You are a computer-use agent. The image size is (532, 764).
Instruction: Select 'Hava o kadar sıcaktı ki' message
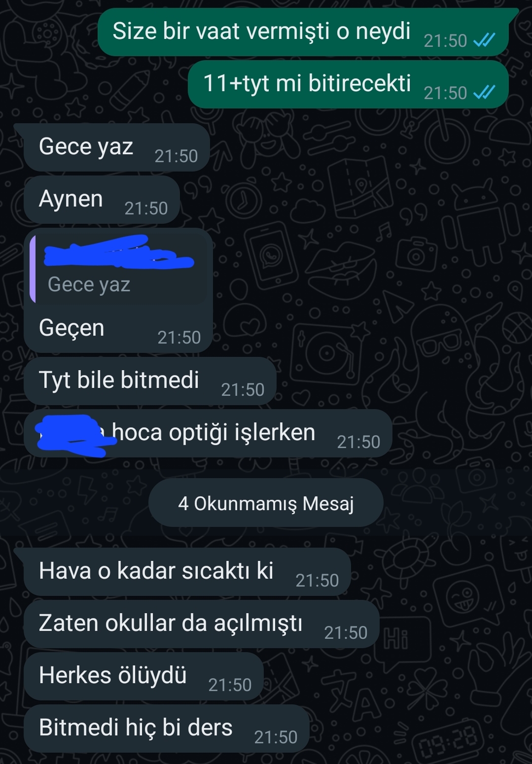187,572
